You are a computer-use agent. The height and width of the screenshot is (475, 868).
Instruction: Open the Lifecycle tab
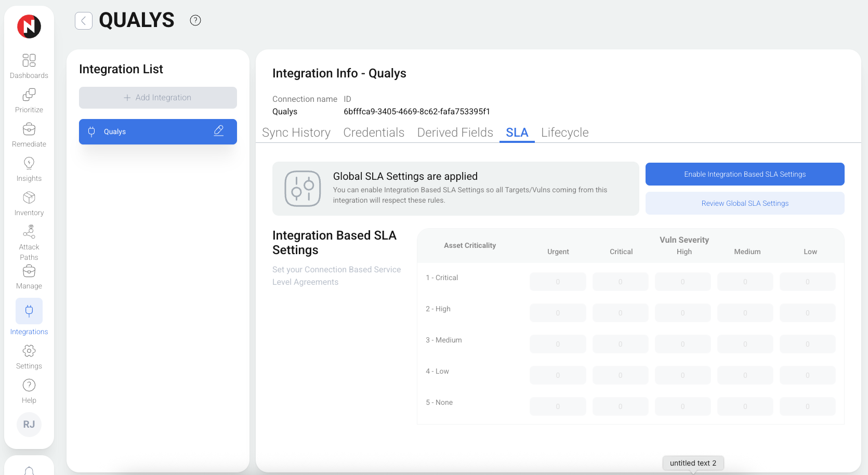tap(565, 133)
